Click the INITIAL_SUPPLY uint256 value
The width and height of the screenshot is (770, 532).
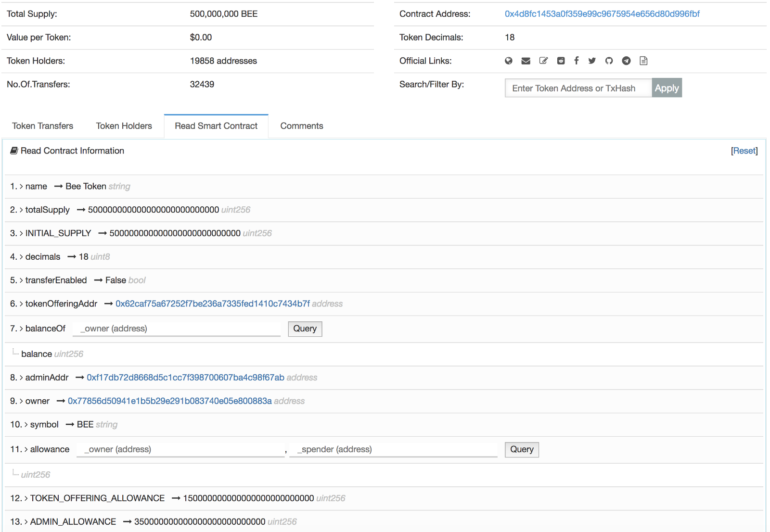[175, 234]
